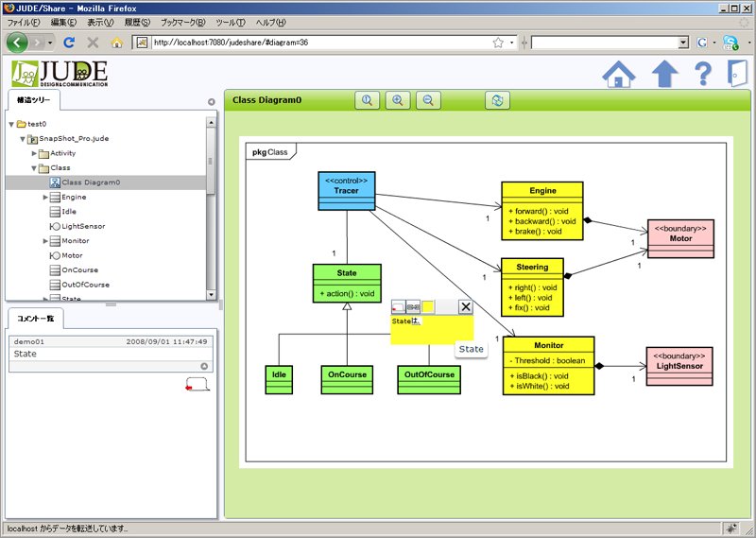Bookmark page with star icon
The width and height of the screenshot is (756, 538).
pos(498,43)
